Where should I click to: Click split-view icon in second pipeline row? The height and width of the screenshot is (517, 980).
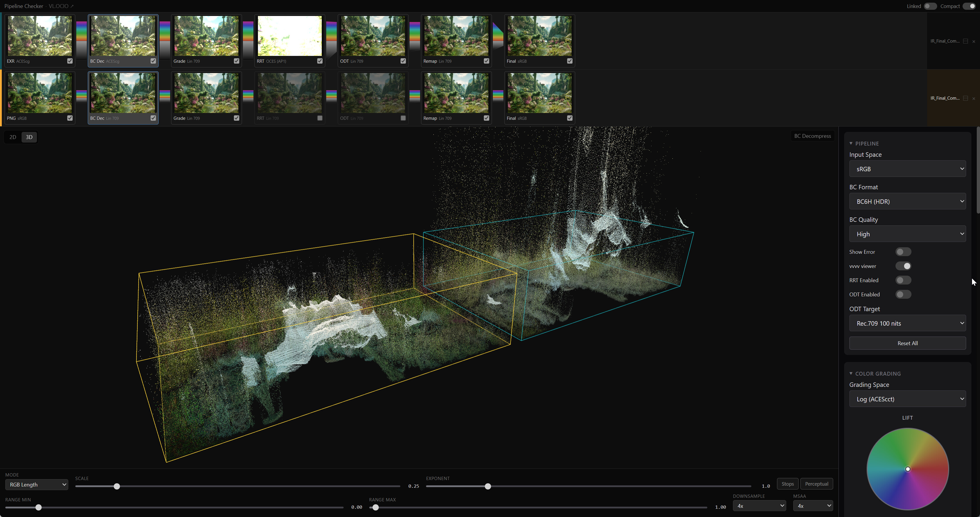click(x=965, y=98)
